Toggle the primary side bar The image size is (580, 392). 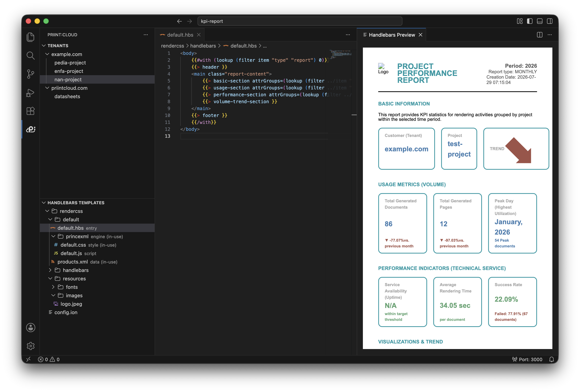click(530, 21)
